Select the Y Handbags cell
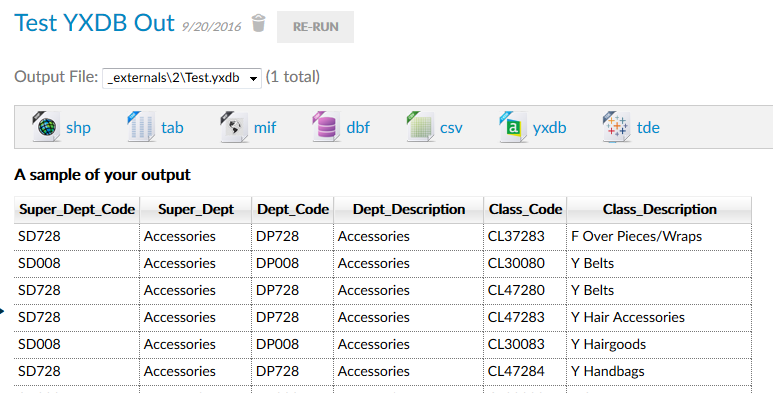Viewport: 773px width, 393px height. click(x=659, y=371)
